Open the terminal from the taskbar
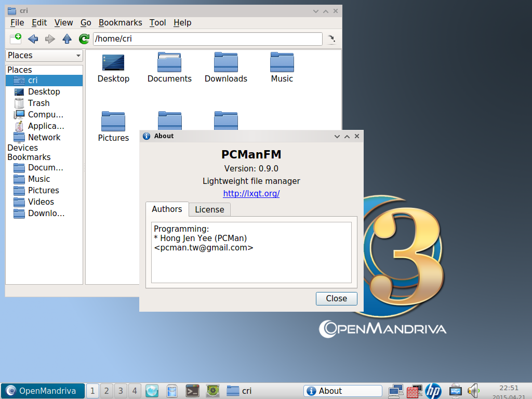Image resolution: width=532 pixels, height=399 pixels. coord(193,391)
